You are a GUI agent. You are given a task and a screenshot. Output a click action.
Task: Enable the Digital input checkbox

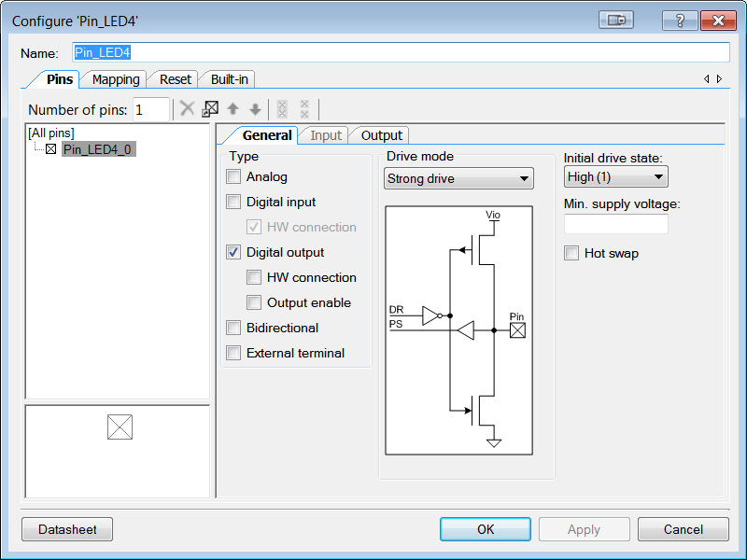[233, 202]
